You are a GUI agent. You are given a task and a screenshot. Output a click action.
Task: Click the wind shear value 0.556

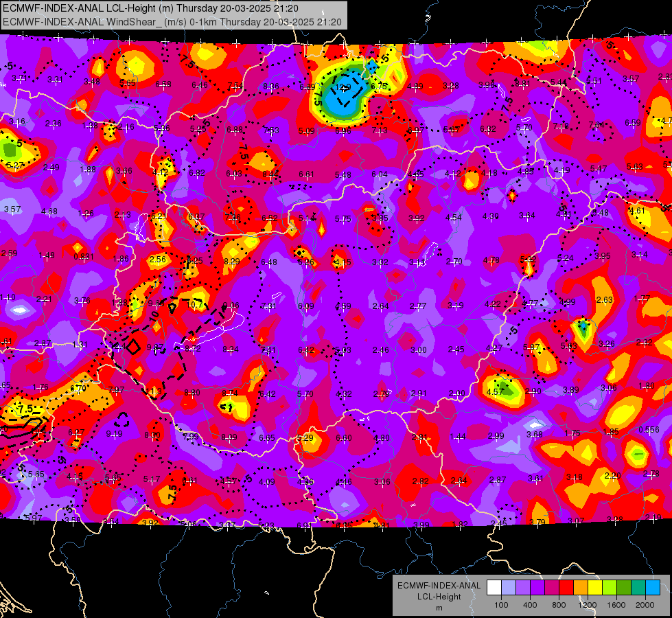(x=649, y=430)
